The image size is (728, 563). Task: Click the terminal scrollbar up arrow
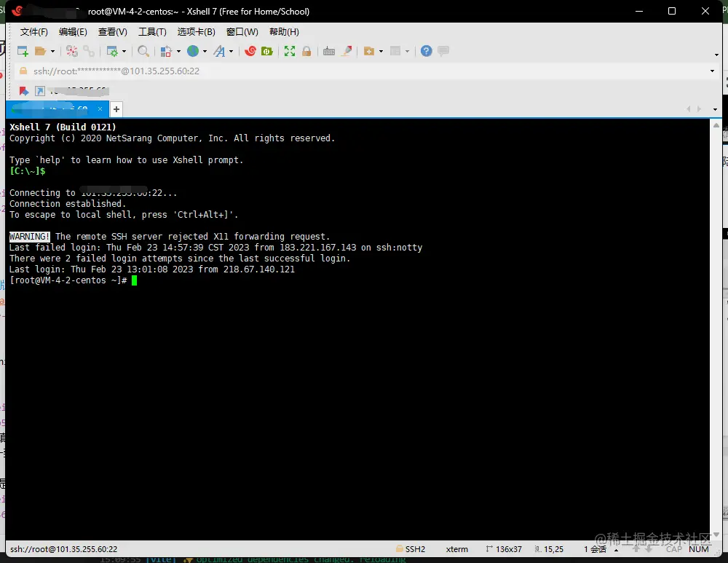[x=716, y=125]
